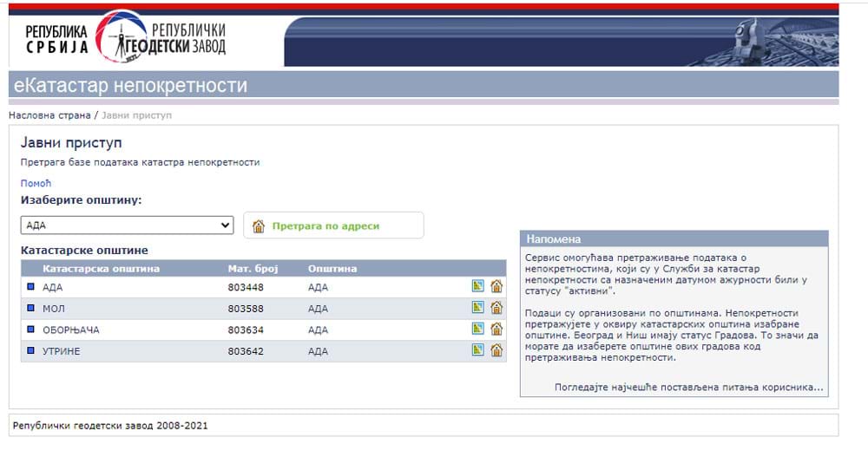This screenshot has height=457, width=868.
Task: Click the Катастарска општина column header
Action: (101, 269)
